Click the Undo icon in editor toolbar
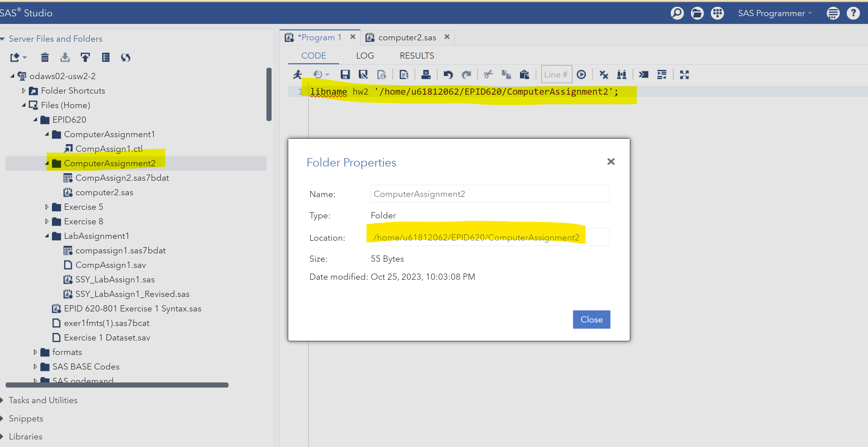868x447 pixels. [x=448, y=74]
